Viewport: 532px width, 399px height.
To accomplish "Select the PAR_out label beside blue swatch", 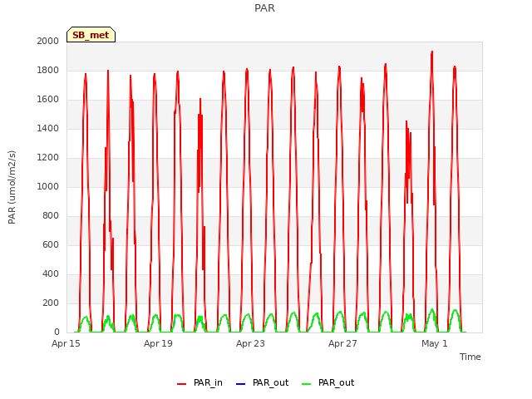I will 270,382.
